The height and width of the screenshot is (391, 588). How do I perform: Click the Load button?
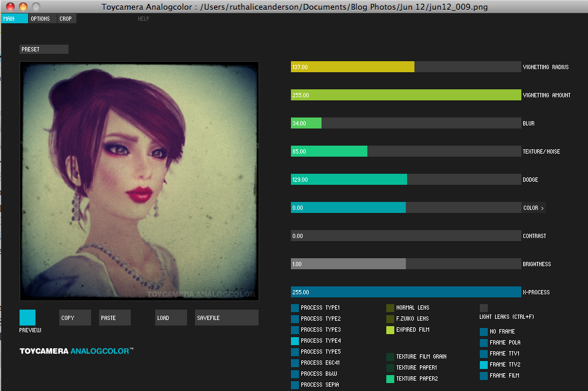171,318
